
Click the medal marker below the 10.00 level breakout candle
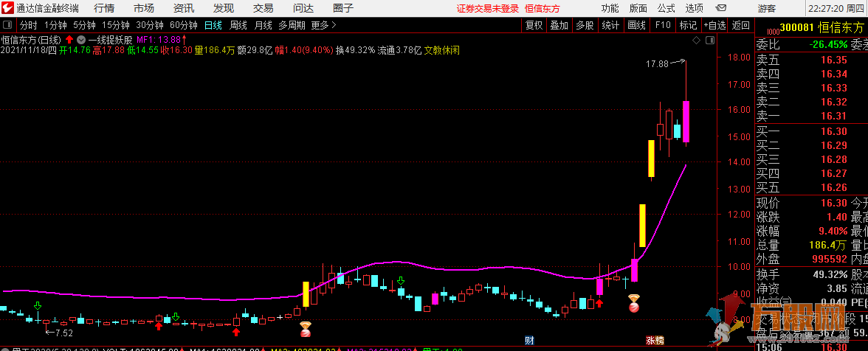tap(634, 302)
